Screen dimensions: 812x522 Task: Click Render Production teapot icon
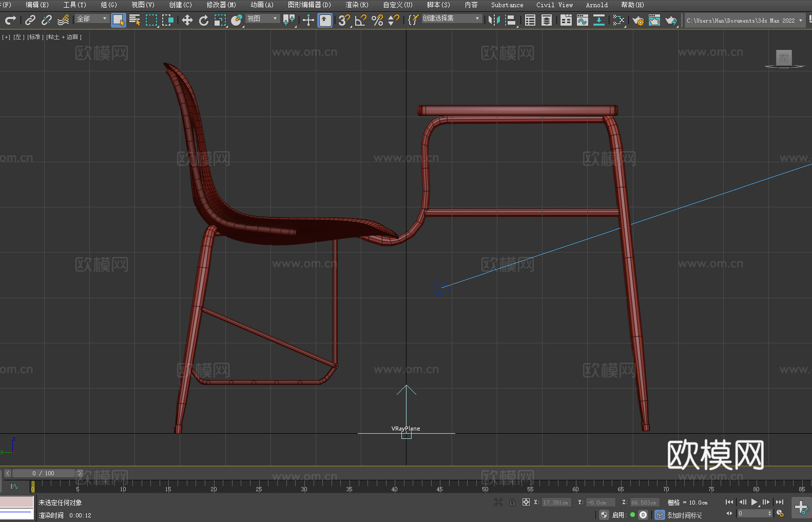(x=671, y=20)
